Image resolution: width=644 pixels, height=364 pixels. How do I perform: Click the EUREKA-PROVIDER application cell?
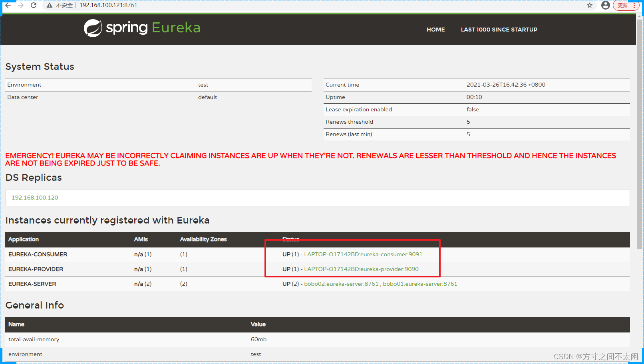36,269
